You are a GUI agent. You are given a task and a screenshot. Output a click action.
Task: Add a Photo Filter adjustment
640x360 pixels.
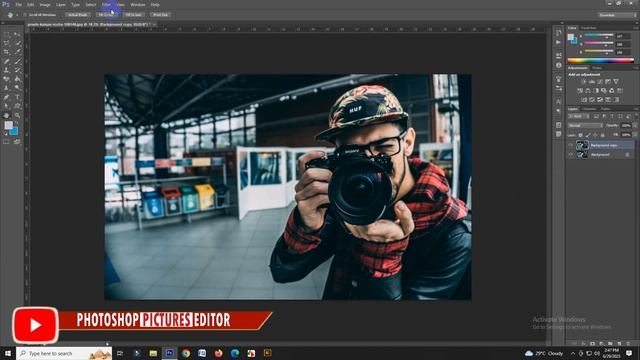[x=604, y=91]
